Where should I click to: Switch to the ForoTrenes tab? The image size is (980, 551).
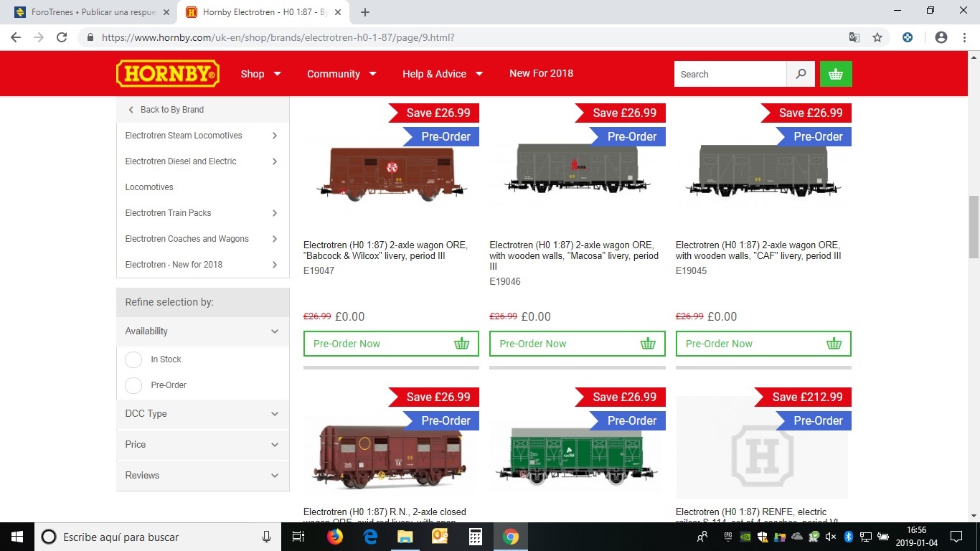pyautogui.click(x=93, y=12)
